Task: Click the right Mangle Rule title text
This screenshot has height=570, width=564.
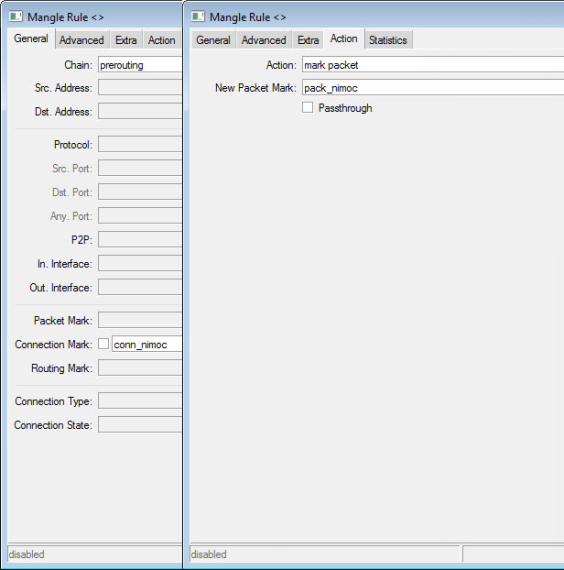Action: 248,17
